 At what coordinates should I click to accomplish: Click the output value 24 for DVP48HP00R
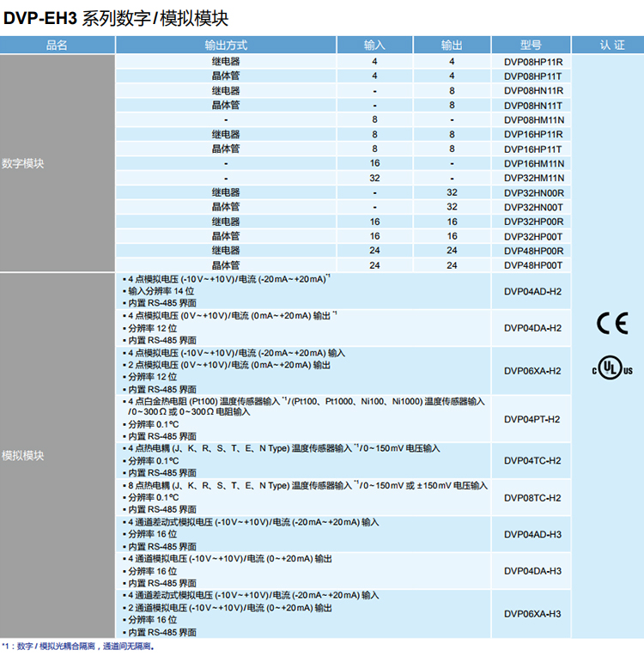[452, 250]
